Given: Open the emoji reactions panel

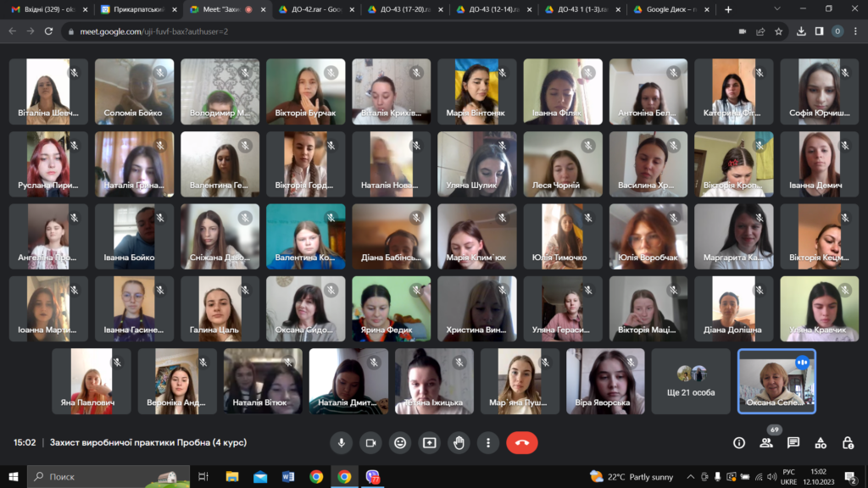Looking at the screenshot, I should click(x=400, y=442).
